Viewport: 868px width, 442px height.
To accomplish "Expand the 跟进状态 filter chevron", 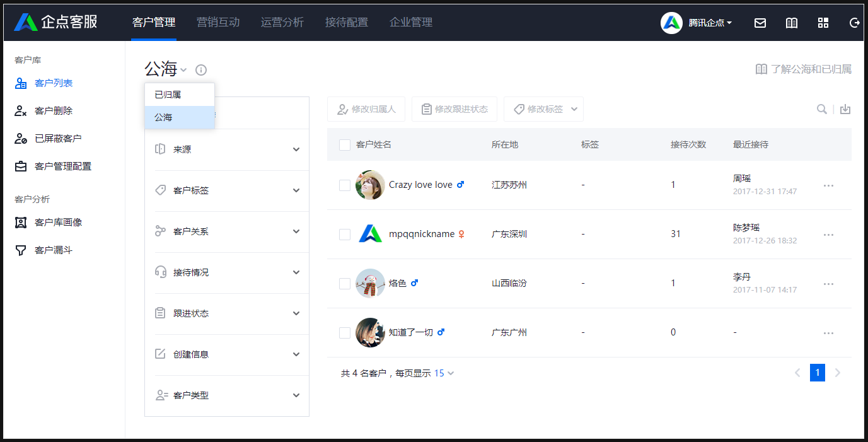I will [296, 313].
